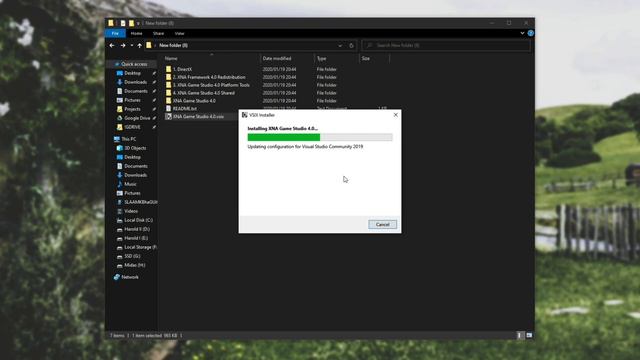Maximize the File Explorer window
This screenshot has width=640, height=360.
point(509,23)
